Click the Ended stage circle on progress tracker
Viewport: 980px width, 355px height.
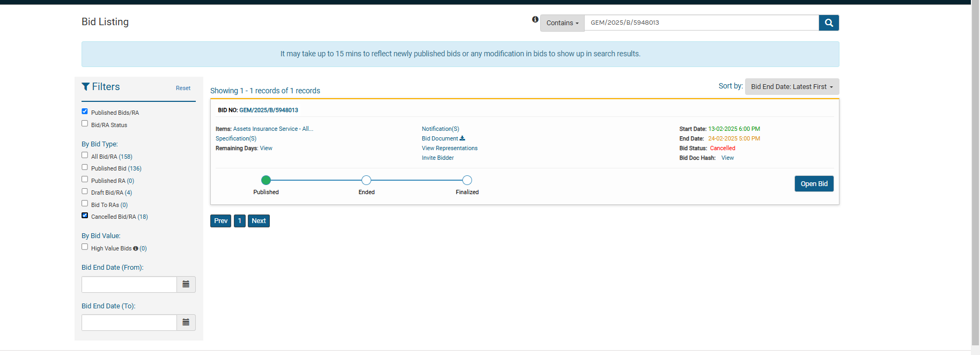click(x=366, y=180)
